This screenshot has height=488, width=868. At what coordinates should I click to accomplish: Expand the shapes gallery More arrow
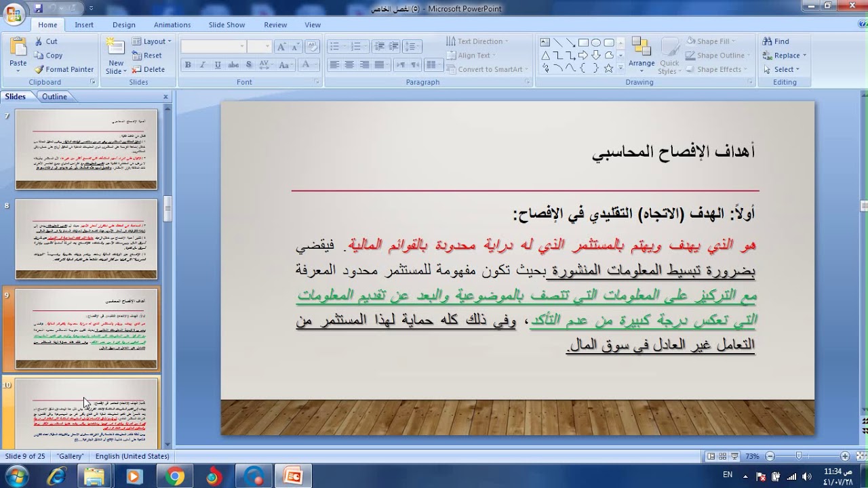[620, 68]
